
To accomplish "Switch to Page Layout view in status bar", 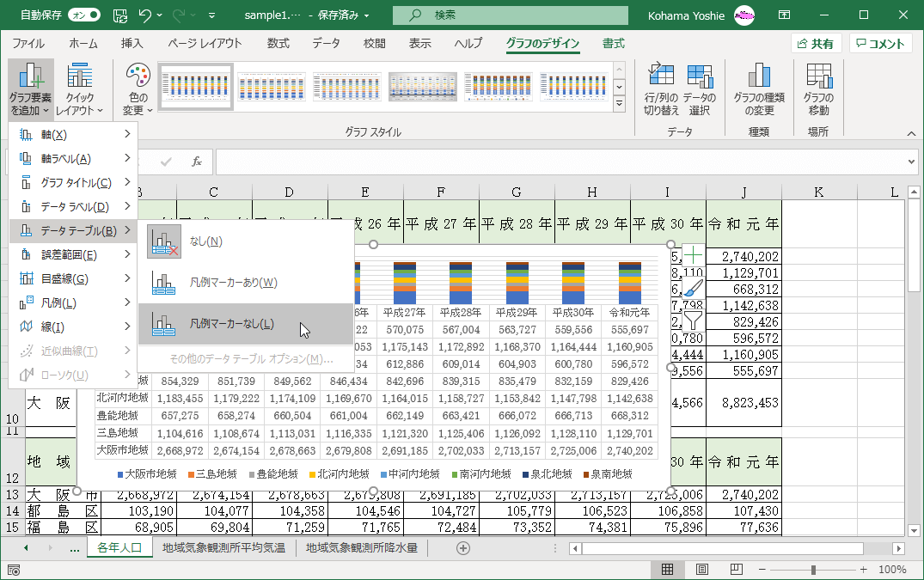I will pyautogui.click(x=701, y=569).
